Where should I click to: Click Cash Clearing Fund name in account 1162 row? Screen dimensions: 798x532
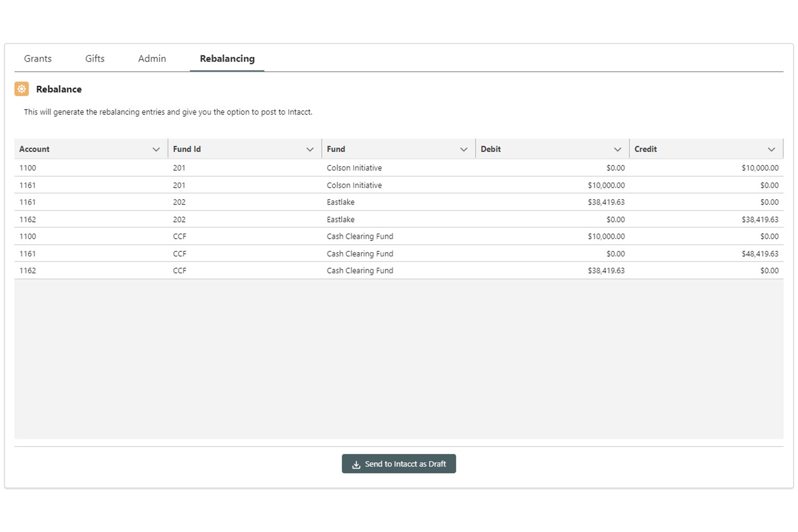[x=360, y=271]
